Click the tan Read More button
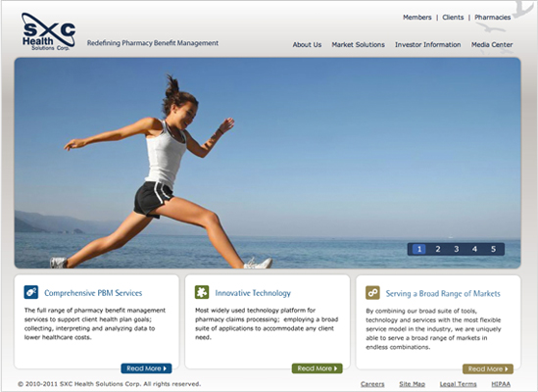This screenshot has height=392, width=538. click(488, 369)
